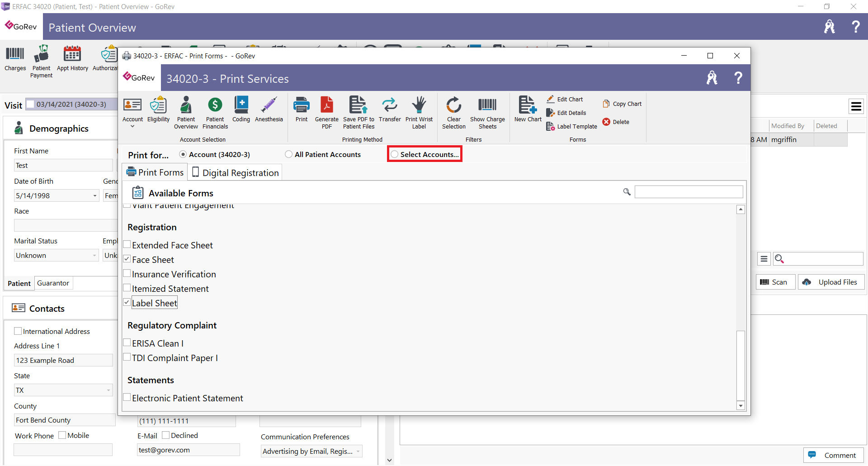Screen dimensions: 868x466
Task: Click Comment button
Action: (833, 455)
